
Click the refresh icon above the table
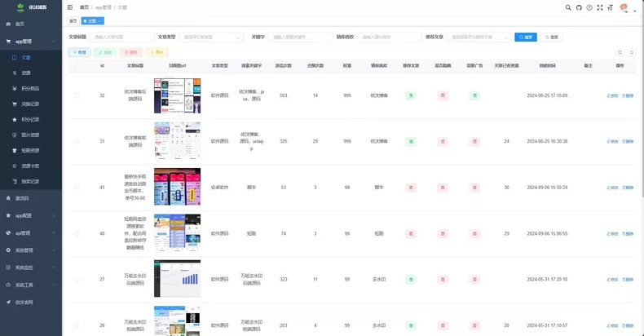(x=632, y=52)
